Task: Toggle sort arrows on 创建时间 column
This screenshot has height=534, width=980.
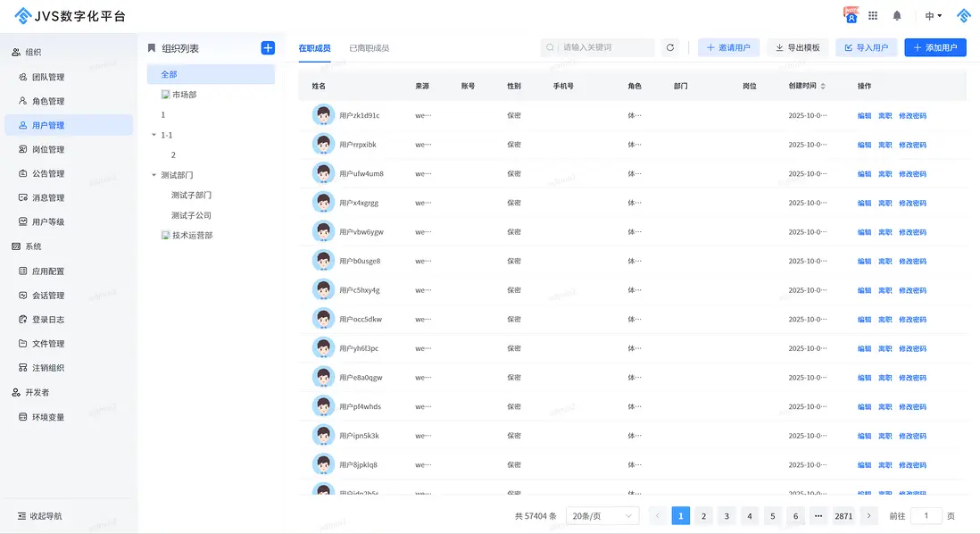Action: point(823,87)
